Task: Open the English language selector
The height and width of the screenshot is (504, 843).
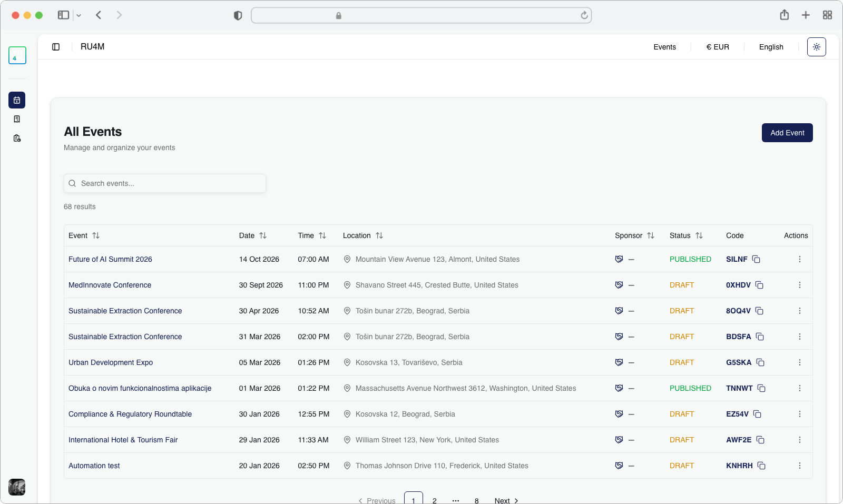Action: (771, 47)
